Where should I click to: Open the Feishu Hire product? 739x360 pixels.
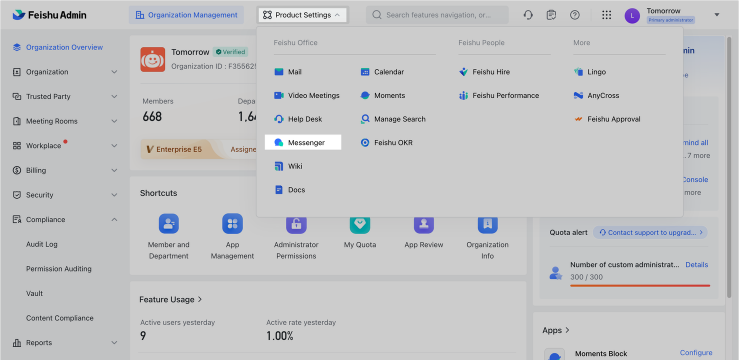(x=485, y=72)
